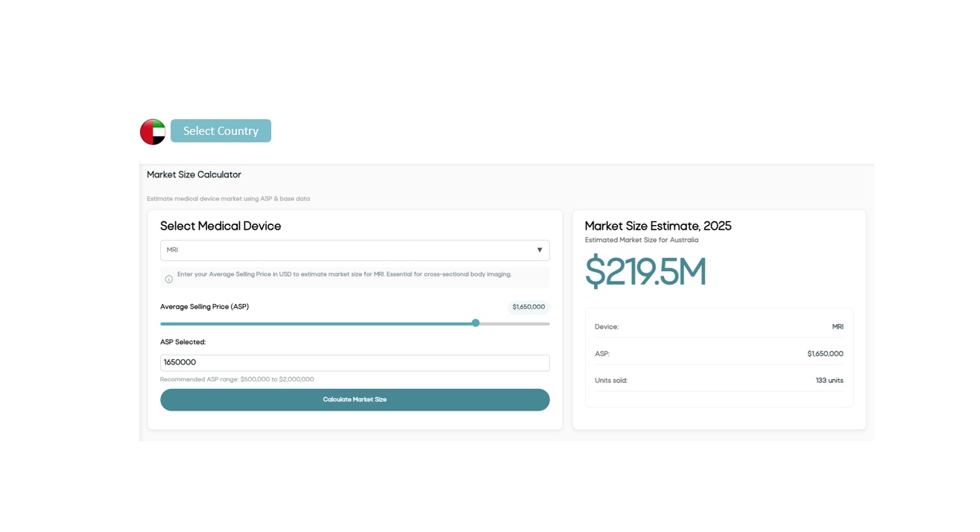Click the Calculate Market Size button
This screenshot has height=532, width=980.
tap(355, 399)
